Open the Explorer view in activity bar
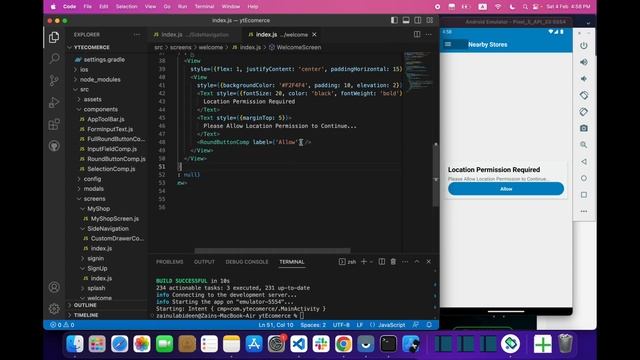640x360 pixels. pyautogui.click(x=54, y=38)
